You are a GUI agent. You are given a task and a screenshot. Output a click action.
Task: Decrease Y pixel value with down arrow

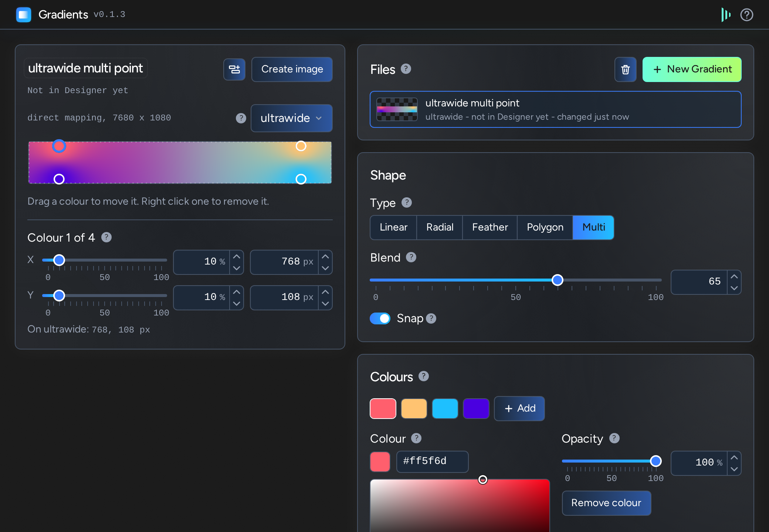(325, 304)
